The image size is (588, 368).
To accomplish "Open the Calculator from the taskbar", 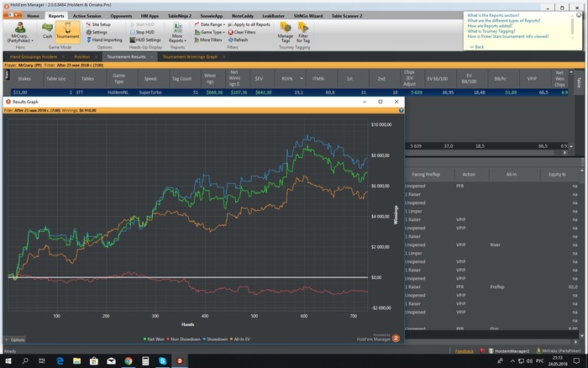I will coord(145,361).
